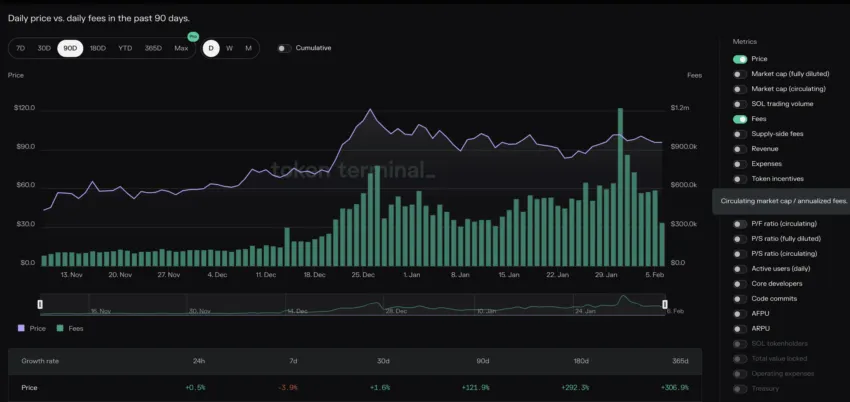
Task: Click the green Fees legend square
Action: 60,328
